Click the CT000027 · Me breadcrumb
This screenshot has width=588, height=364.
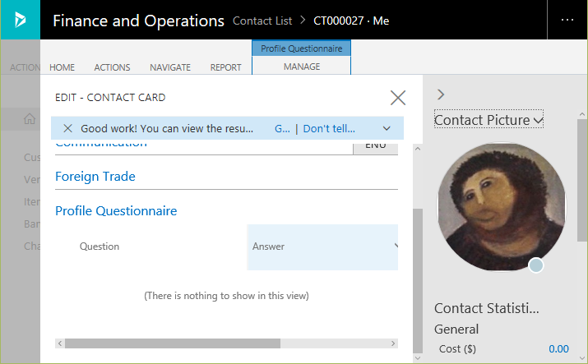tap(351, 21)
